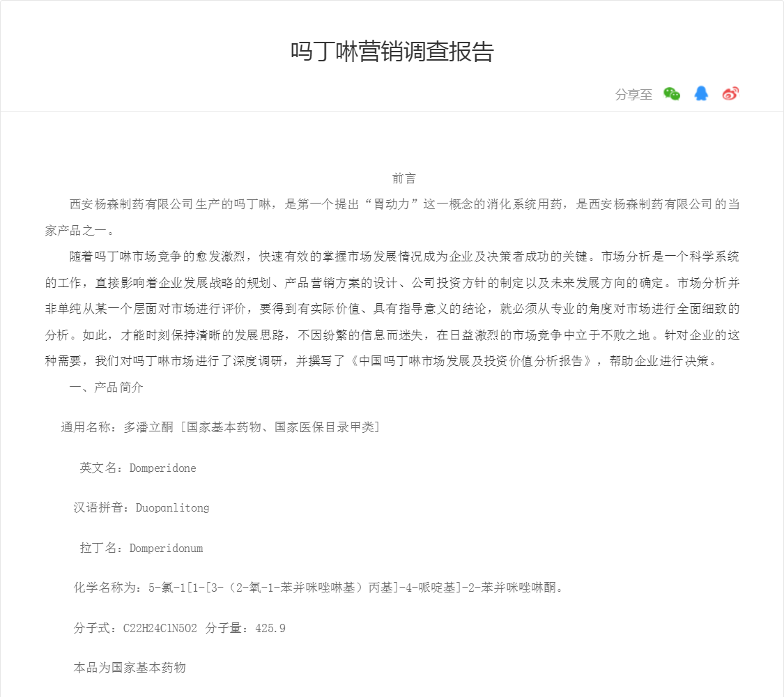
Task: Click the 分子式：C22H24ClN5O2 text
Action: pos(135,628)
